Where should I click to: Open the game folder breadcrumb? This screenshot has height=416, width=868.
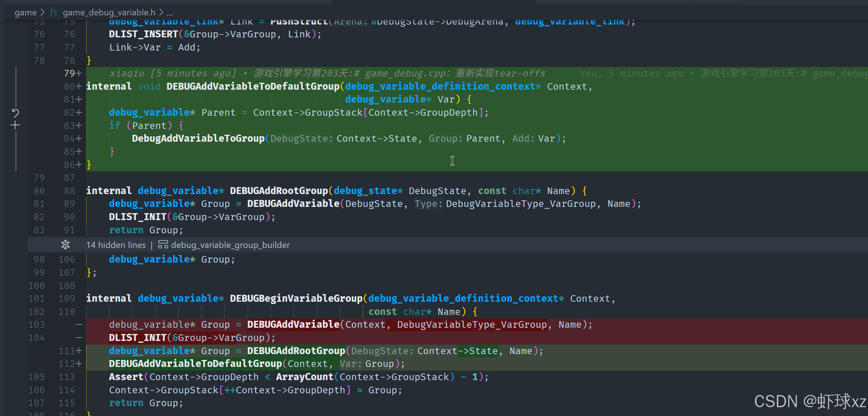tap(25, 12)
